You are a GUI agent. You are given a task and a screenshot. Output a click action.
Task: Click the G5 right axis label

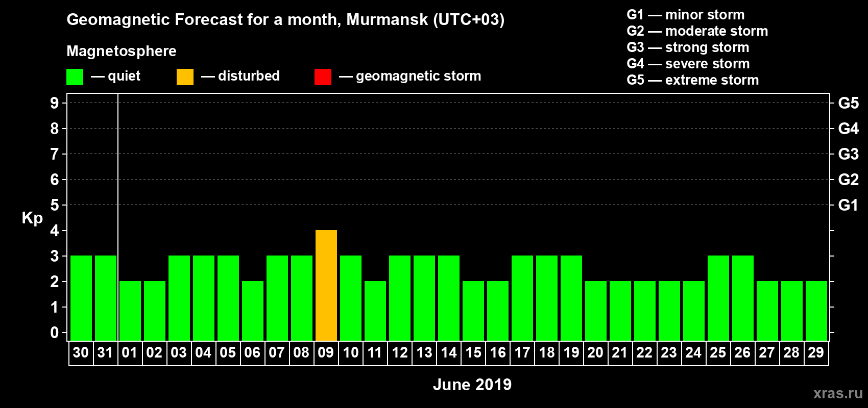[848, 103]
